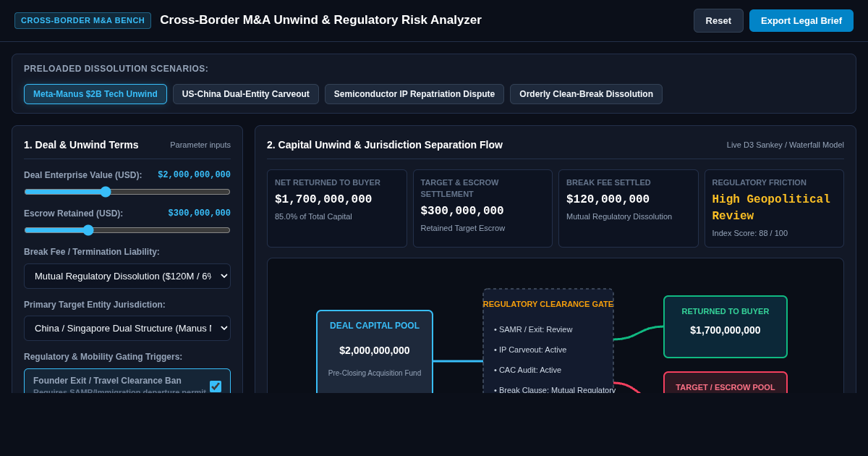Click '1. Deal & Unwind Terms' heading
The height and width of the screenshot is (456, 868).
point(81,145)
